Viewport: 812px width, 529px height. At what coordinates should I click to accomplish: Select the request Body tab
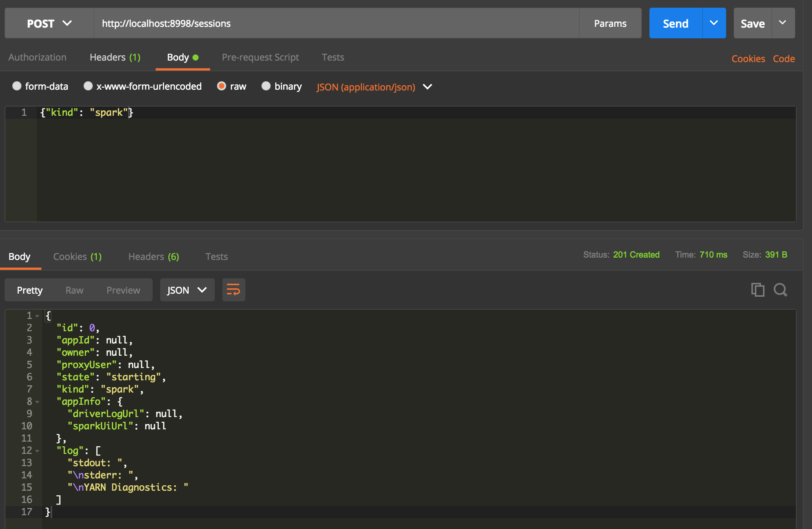click(x=182, y=58)
